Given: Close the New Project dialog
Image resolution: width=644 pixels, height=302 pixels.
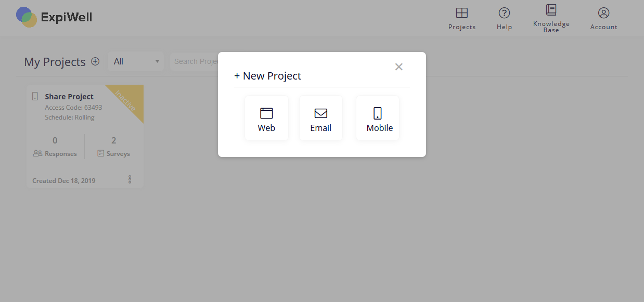Looking at the screenshot, I should click(x=399, y=67).
